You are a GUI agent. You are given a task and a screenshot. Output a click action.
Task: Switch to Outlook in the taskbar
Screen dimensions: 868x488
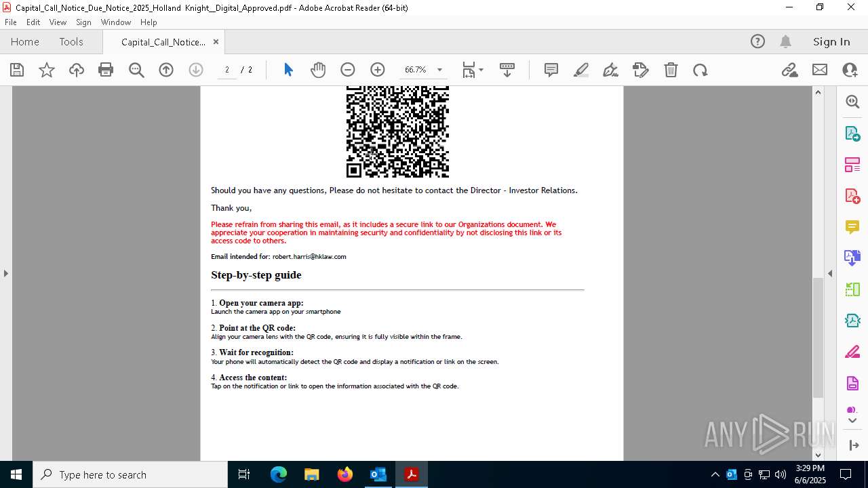point(378,474)
